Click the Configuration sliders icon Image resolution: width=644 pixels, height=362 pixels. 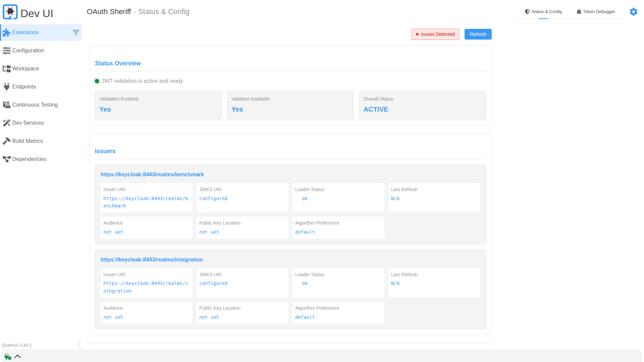(x=6, y=51)
